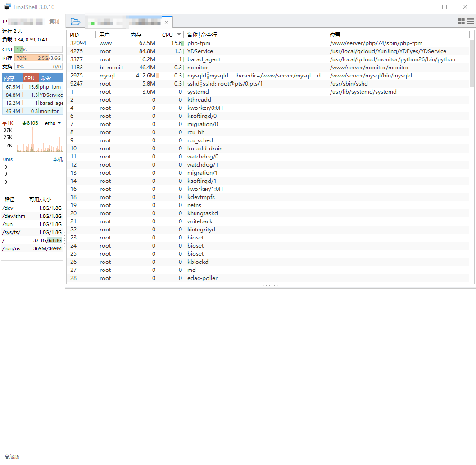476x465 pixels.
Task: Copy the IP address with 复制
Action: click(x=54, y=22)
